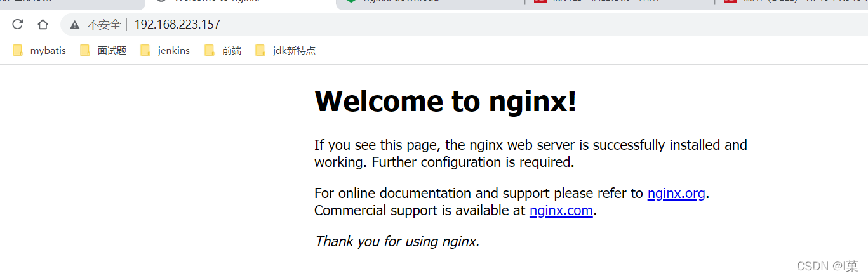
Task: Open the jdk新特点 bookmark folder
Action: click(x=285, y=51)
